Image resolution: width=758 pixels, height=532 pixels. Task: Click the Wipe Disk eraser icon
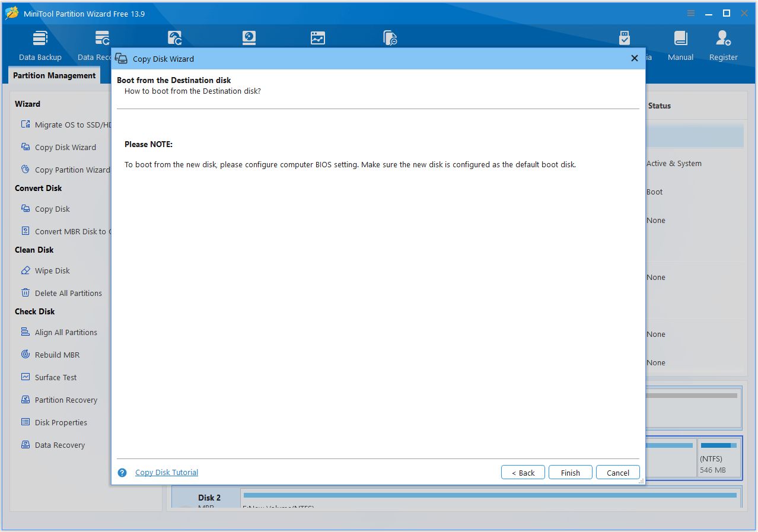coord(26,270)
